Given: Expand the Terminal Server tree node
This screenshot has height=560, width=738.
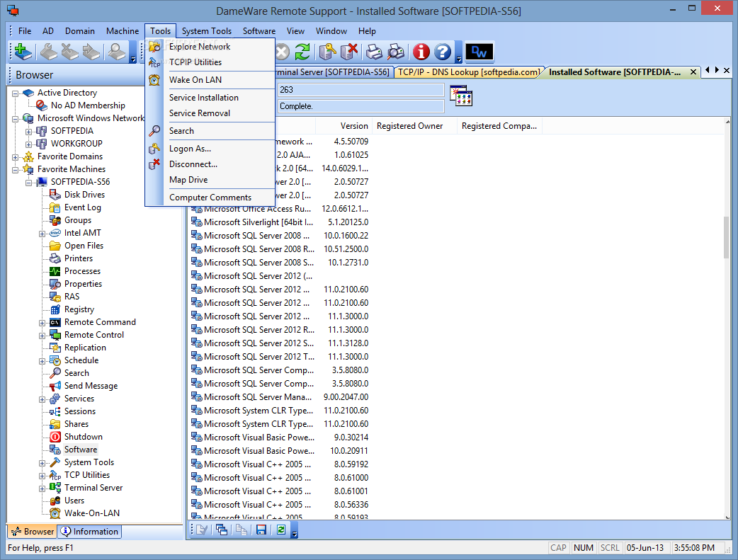Looking at the screenshot, I should click(42, 488).
